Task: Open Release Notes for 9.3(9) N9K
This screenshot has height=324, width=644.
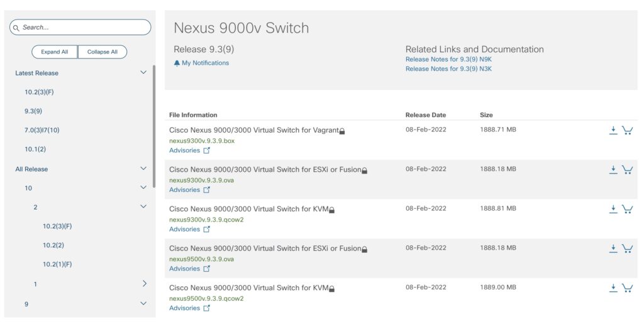Action: click(448, 59)
